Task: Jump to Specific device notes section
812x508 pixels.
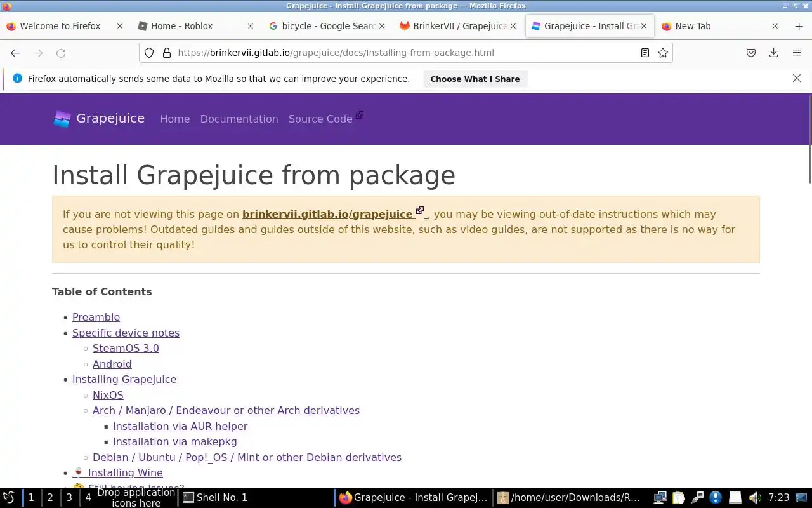Action: 126,333
